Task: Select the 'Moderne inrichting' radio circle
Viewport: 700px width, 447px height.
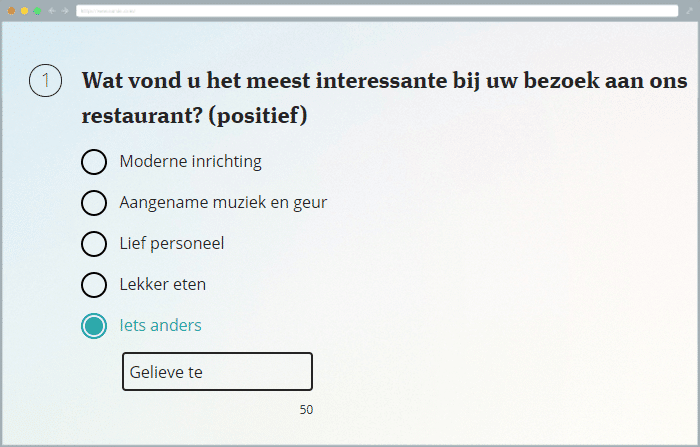Action: (x=94, y=162)
